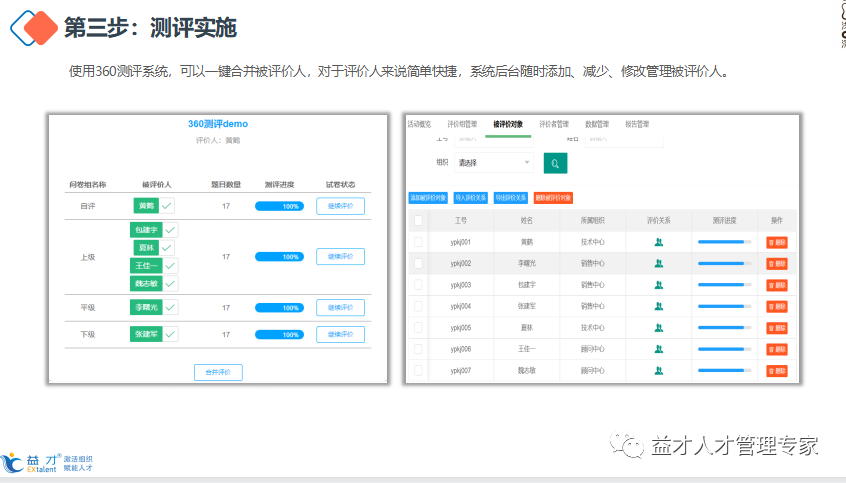Toggle checkmark beside 李曙光
Screen dimensions: 846x483
tap(170, 307)
